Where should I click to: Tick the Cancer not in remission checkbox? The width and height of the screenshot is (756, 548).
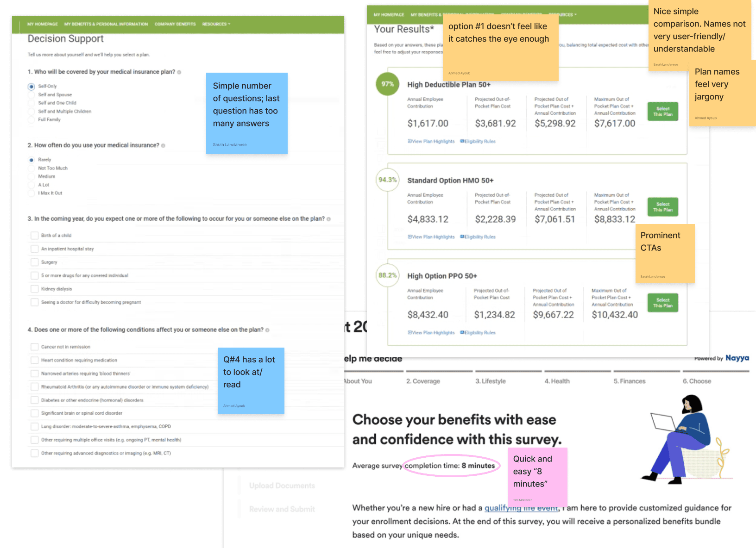(34, 347)
